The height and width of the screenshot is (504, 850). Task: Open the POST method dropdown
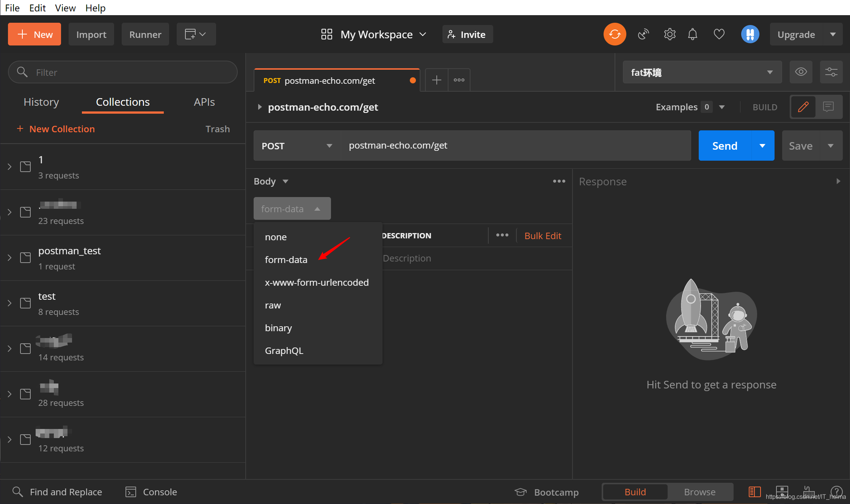(x=297, y=146)
